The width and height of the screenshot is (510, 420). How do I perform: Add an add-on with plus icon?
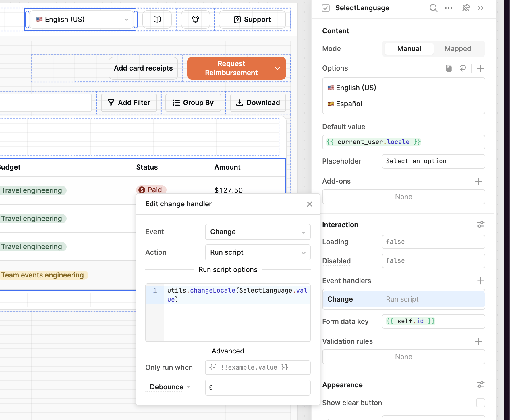tap(478, 181)
